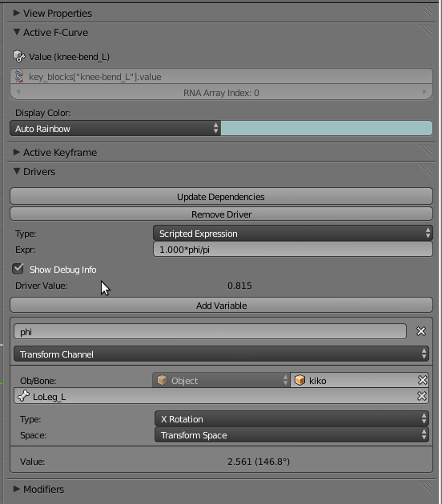Expand the Modifiers panel
This screenshot has height=504, width=442.
[38, 489]
